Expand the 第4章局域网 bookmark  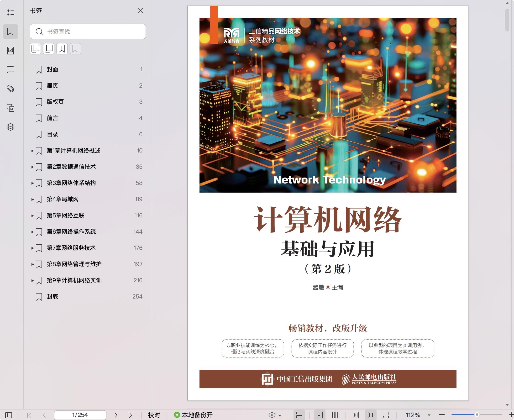32,199
